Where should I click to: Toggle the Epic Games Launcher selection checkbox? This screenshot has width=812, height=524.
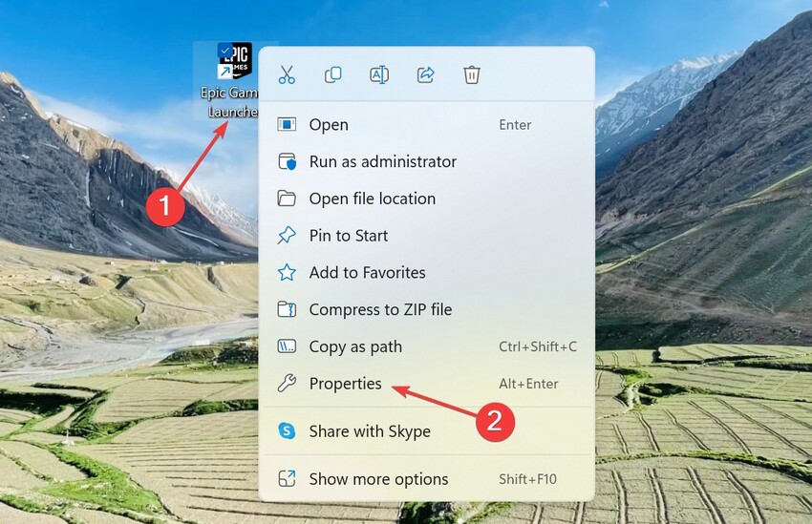coord(224,50)
